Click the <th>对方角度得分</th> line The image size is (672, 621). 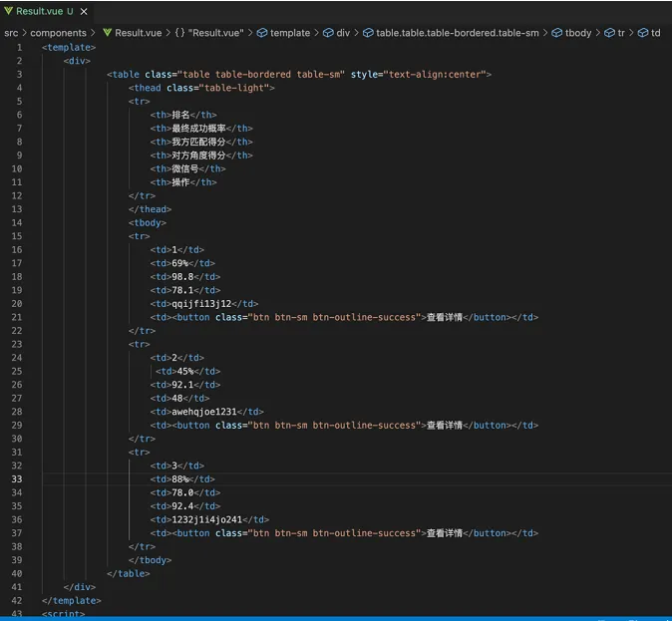201,155
